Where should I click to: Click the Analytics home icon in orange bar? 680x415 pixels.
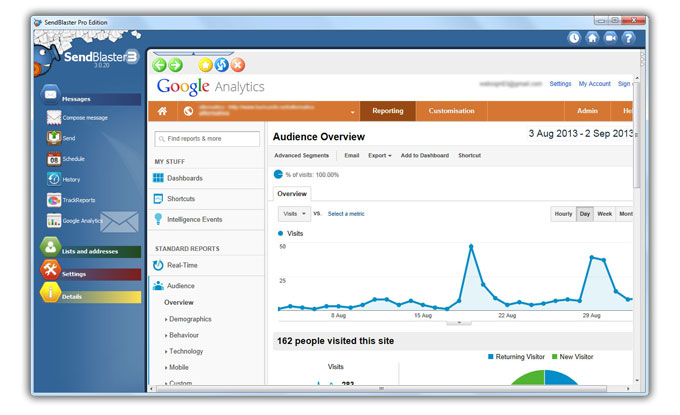(x=162, y=111)
